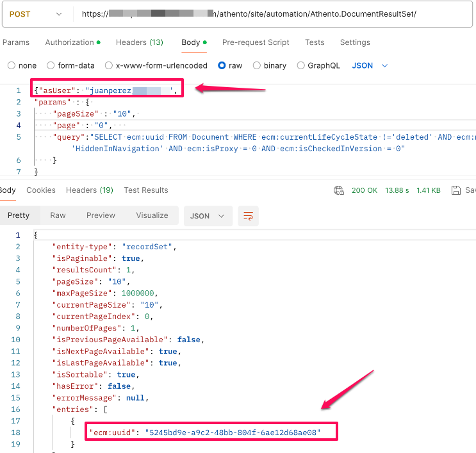This screenshot has width=476, height=453.
Task: Switch to the Preview response view
Action: [101, 215]
